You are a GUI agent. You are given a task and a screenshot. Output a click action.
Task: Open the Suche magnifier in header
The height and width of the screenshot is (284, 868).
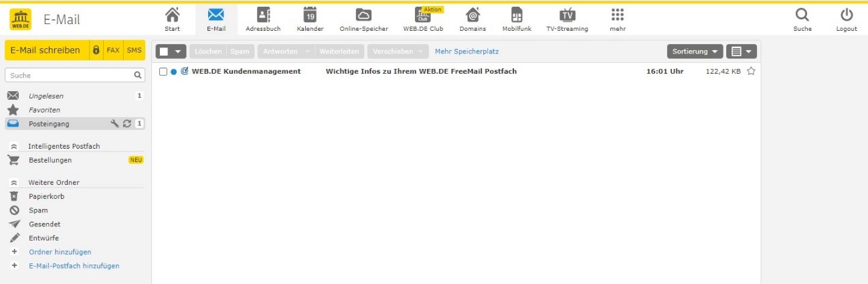tap(802, 19)
